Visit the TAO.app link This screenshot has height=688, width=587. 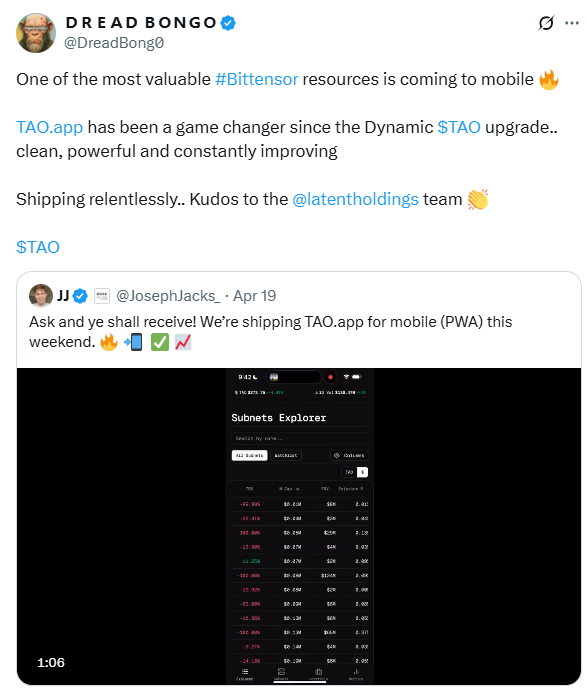[50, 127]
